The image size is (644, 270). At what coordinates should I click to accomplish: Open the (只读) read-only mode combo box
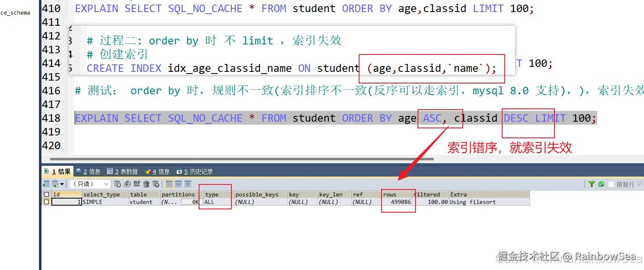(x=90, y=184)
